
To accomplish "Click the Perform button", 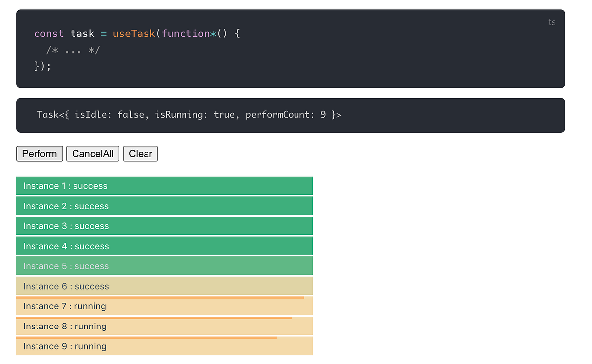I will point(39,153).
